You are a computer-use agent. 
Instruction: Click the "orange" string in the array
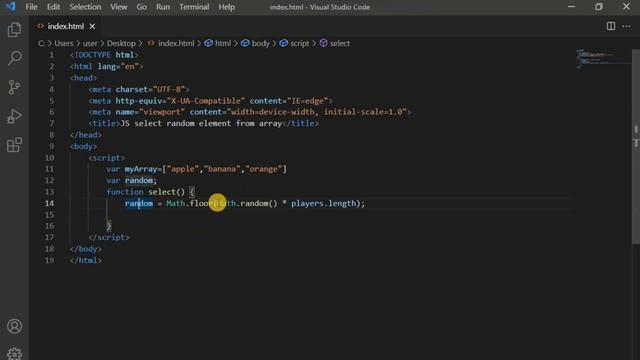point(264,169)
